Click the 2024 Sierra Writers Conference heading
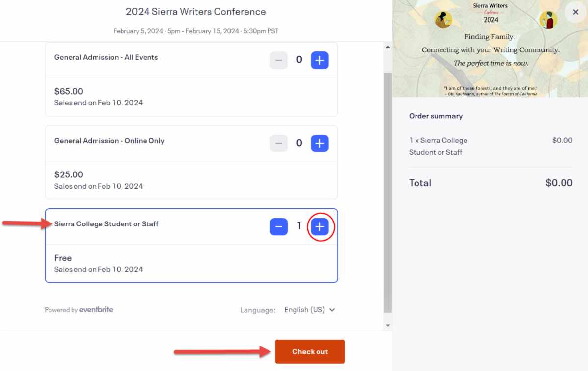Viewport: 588px width, 371px height. [x=196, y=12]
